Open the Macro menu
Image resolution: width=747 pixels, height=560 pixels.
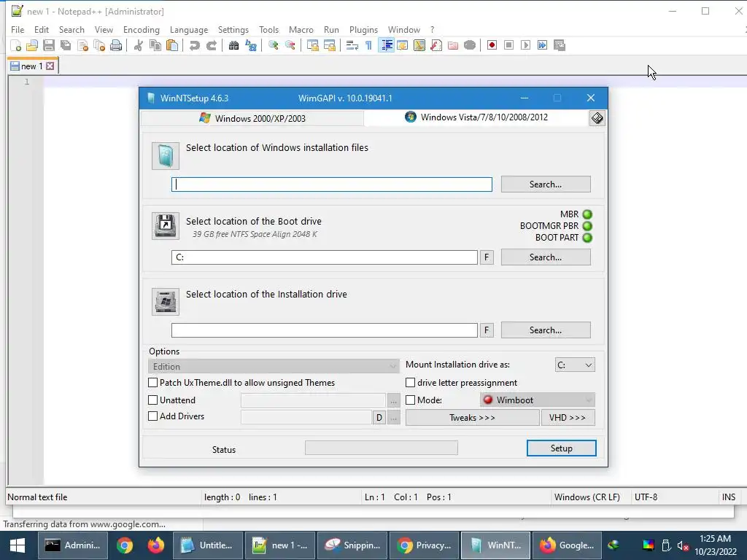(301, 29)
